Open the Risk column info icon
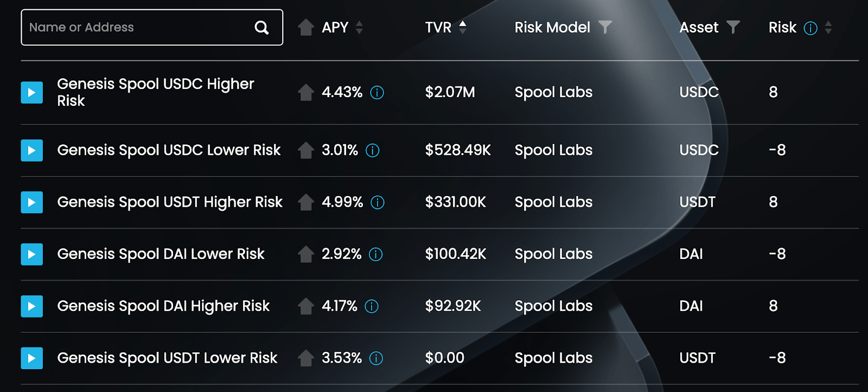The width and height of the screenshot is (868, 392). click(810, 28)
